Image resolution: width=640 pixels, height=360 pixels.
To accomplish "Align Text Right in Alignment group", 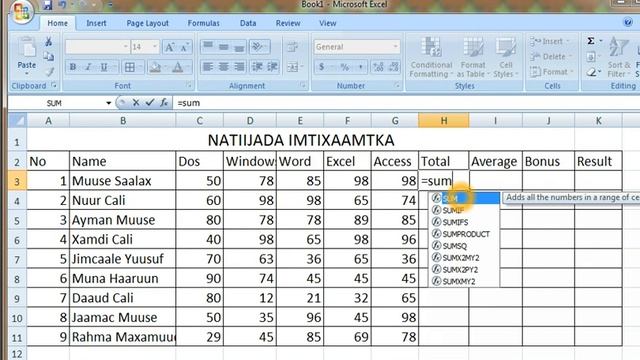I will (x=239, y=67).
